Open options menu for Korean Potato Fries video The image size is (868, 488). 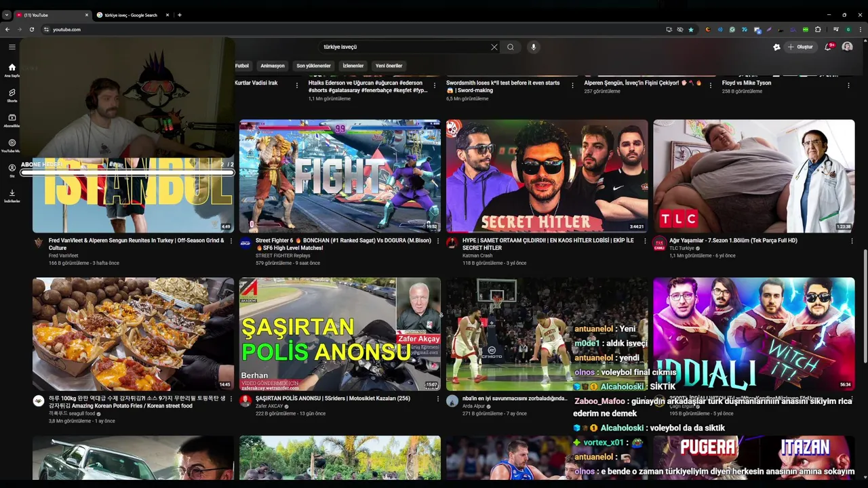pyautogui.click(x=231, y=399)
